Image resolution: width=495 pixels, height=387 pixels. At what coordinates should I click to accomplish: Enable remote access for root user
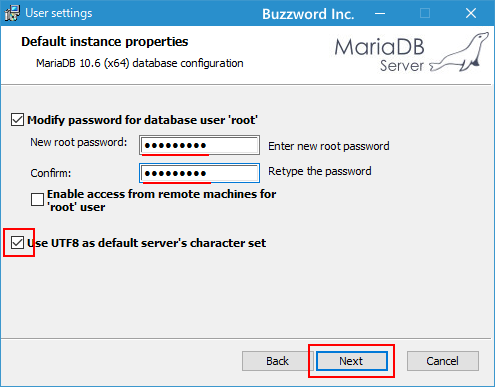click(x=37, y=200)
